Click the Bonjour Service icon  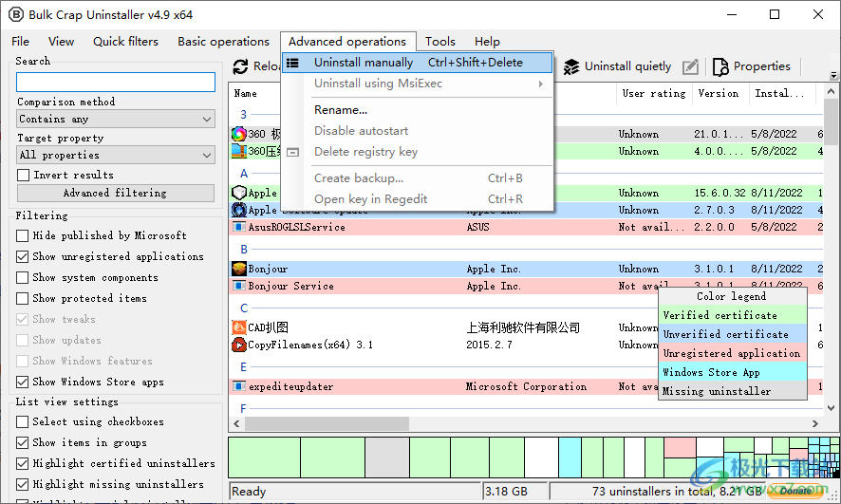tap(238, 286)
